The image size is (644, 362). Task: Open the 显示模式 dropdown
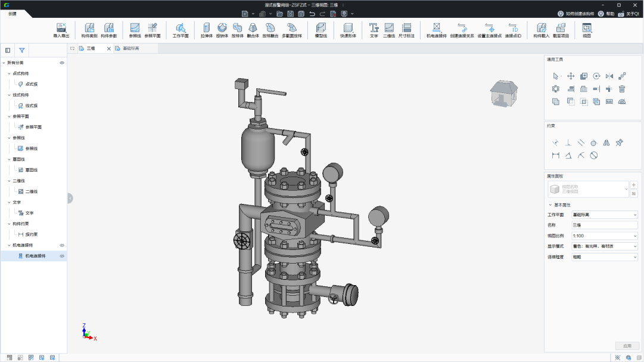click(604, 246)
